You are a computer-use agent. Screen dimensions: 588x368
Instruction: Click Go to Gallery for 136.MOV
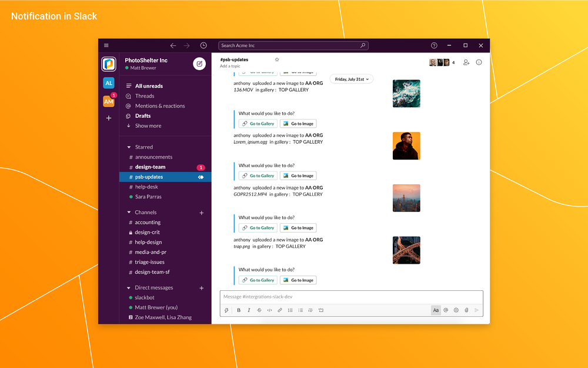258,124
